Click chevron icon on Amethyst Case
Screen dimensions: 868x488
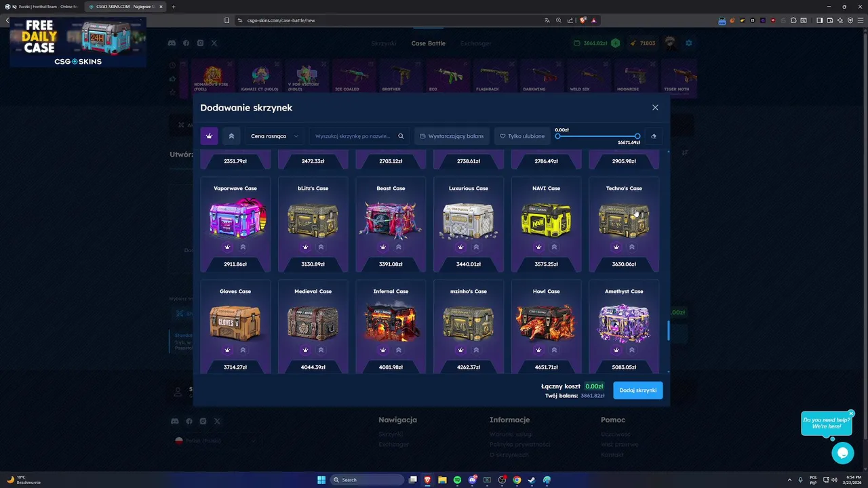coord(632,350)
